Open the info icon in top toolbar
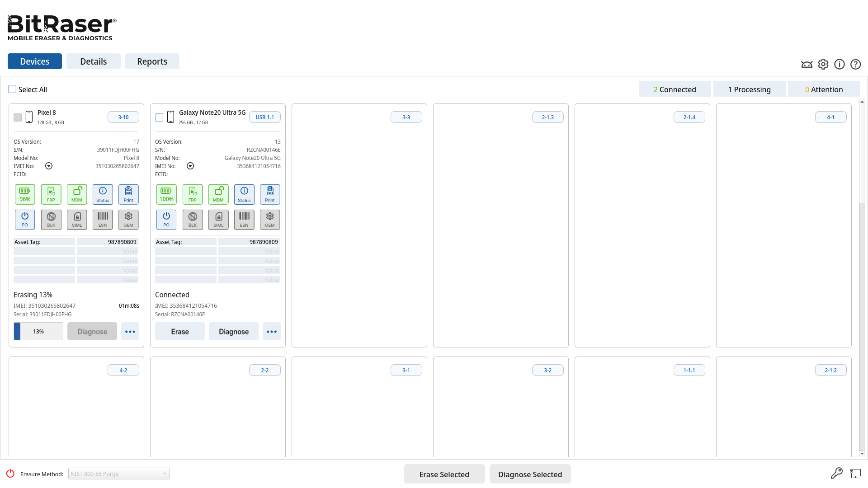The width and height of the screenshot is (868, 488). click(840, 64)
